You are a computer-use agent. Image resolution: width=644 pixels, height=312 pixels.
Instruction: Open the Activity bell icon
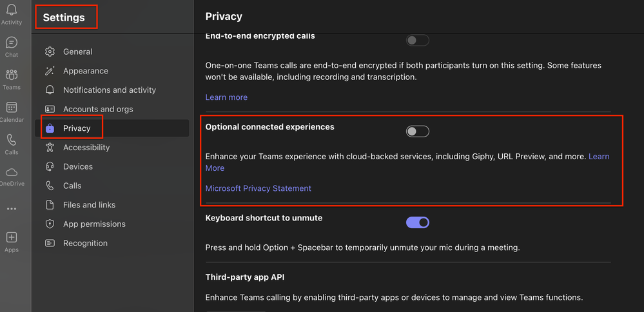coord(11,11)
